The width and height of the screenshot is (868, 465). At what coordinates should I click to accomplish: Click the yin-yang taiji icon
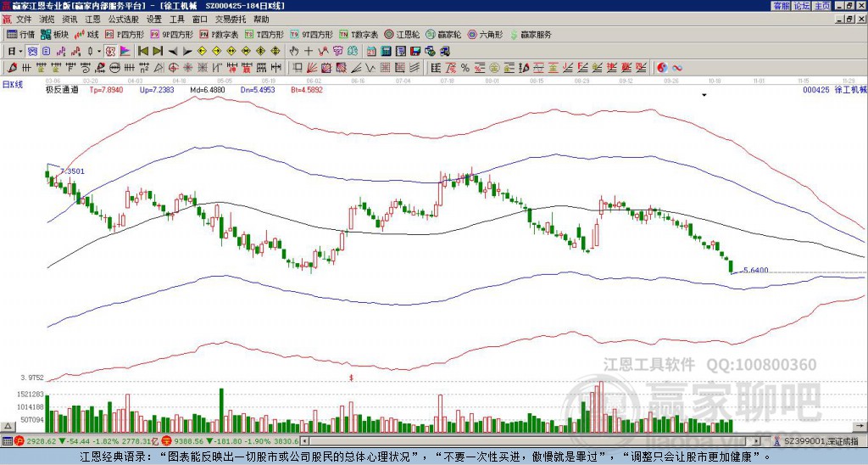662,68
